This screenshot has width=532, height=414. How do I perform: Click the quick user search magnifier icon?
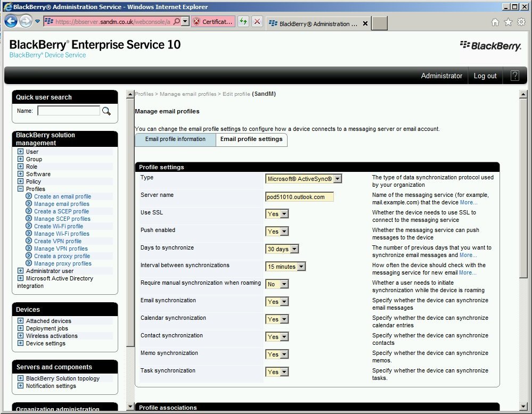tap(107, 111)
